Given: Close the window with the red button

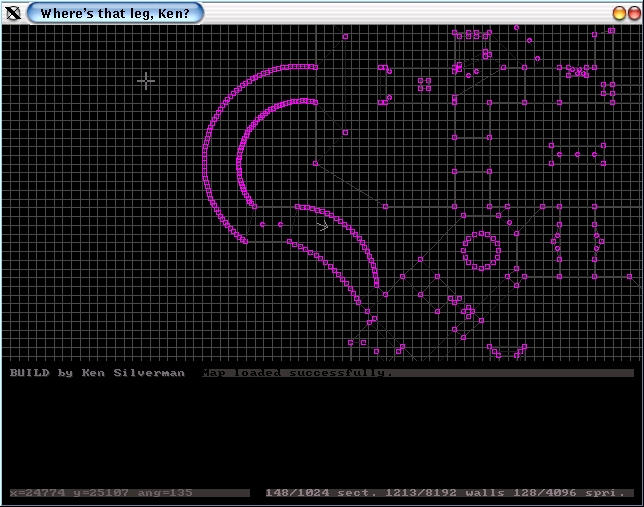Looking at the screenshot, I should click(634, 13).
